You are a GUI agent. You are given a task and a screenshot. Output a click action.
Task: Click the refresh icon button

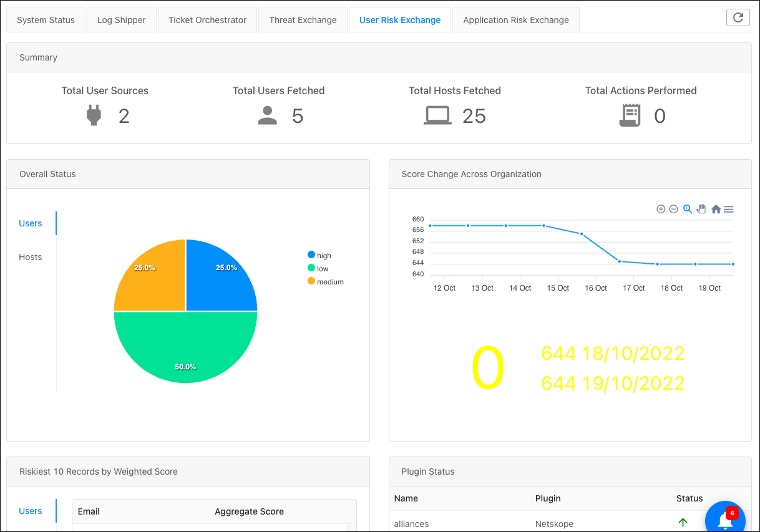click(x=738, y=17)
